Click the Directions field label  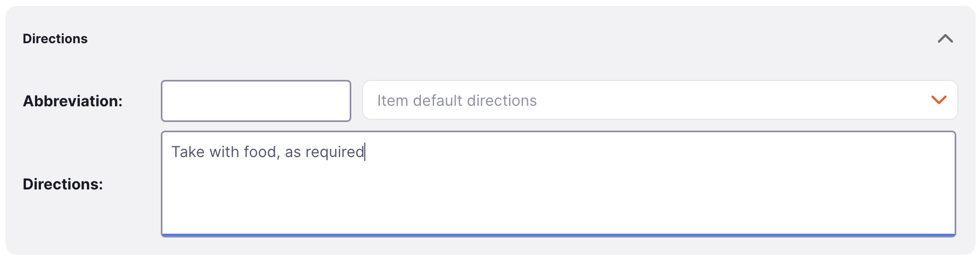click(63, 184)
